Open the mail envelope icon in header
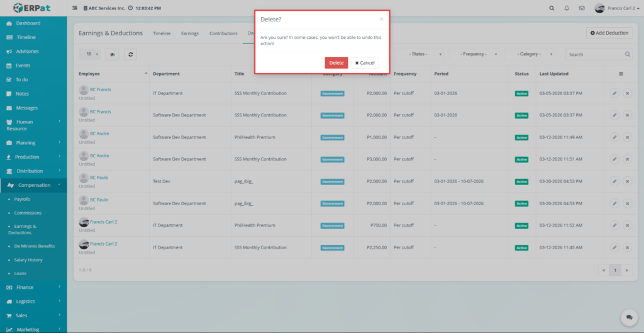 tap(582, 8)
